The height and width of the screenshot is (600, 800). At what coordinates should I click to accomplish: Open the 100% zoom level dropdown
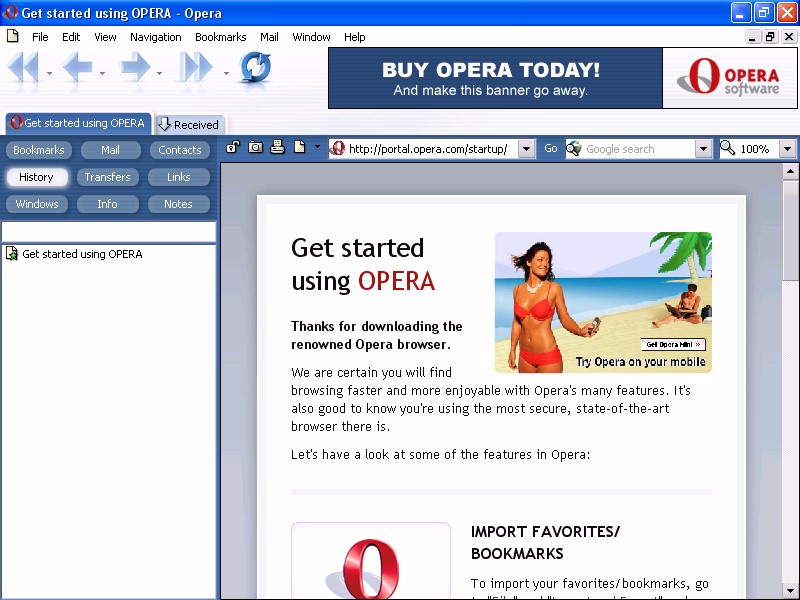[x=787, y=149]
